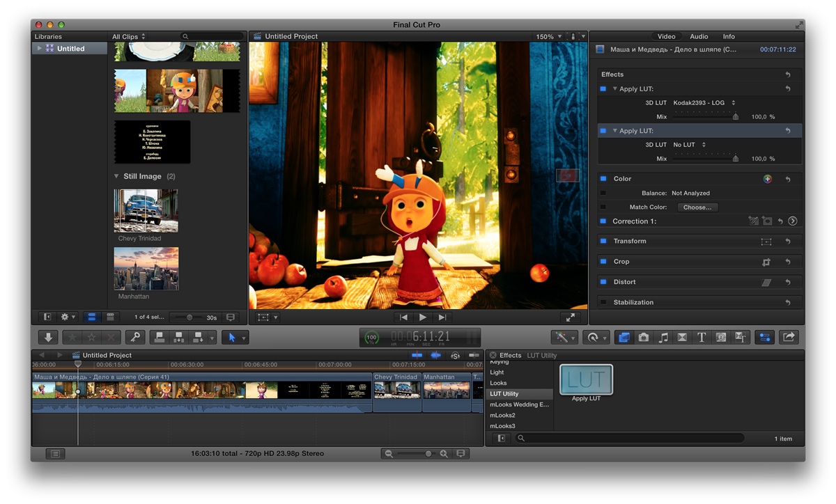836x504 pixels.
Task: Disable the Transform effect checkbox
Action: point(603,242)
